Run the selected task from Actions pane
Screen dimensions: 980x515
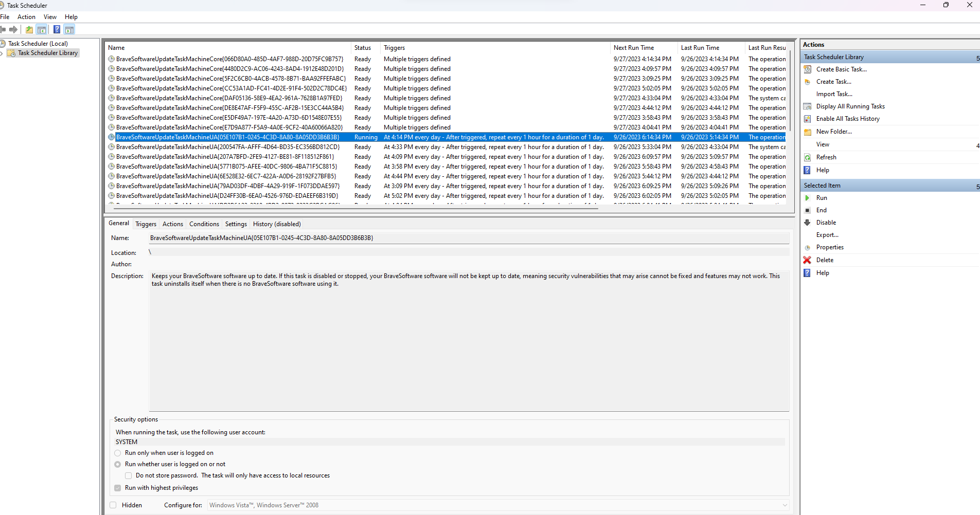(x=822, y=197)
